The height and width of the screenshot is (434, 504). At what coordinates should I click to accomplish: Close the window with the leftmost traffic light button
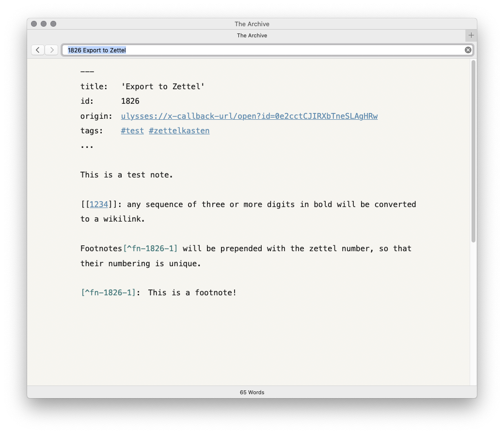point(34,24)
